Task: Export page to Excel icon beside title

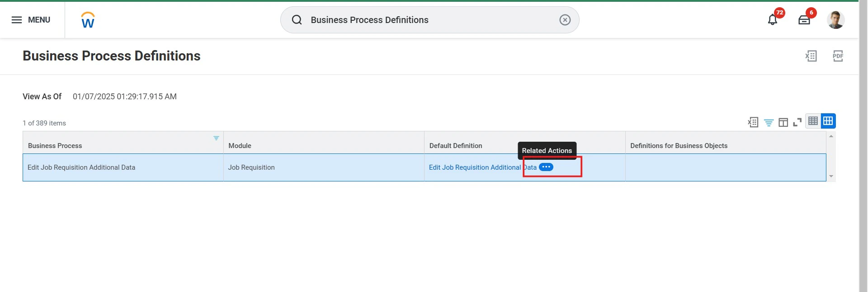Action: click(811, 56)
